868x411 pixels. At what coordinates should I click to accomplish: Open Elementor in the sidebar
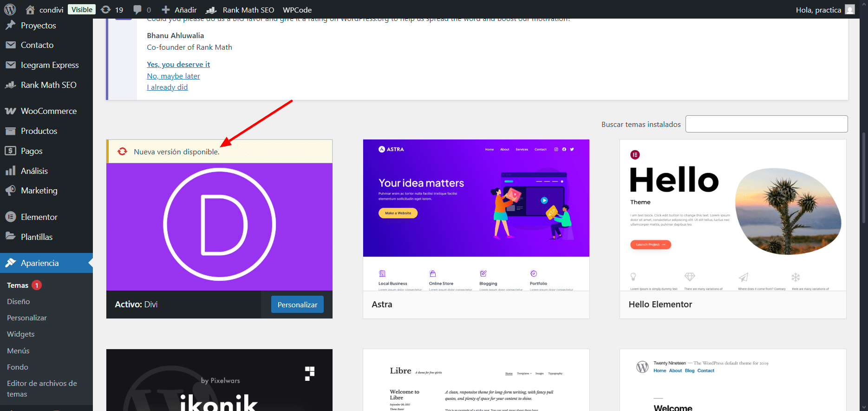coord(39,217)
